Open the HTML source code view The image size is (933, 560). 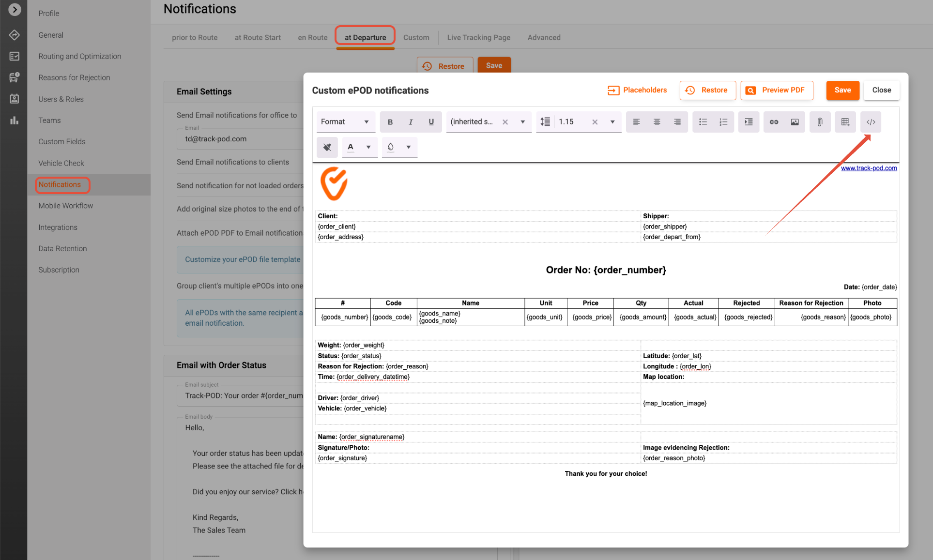(x=871, y=122)
